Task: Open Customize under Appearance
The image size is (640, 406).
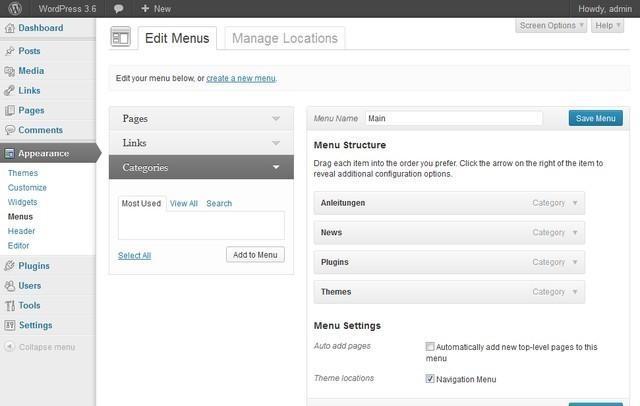Action: 27,188
